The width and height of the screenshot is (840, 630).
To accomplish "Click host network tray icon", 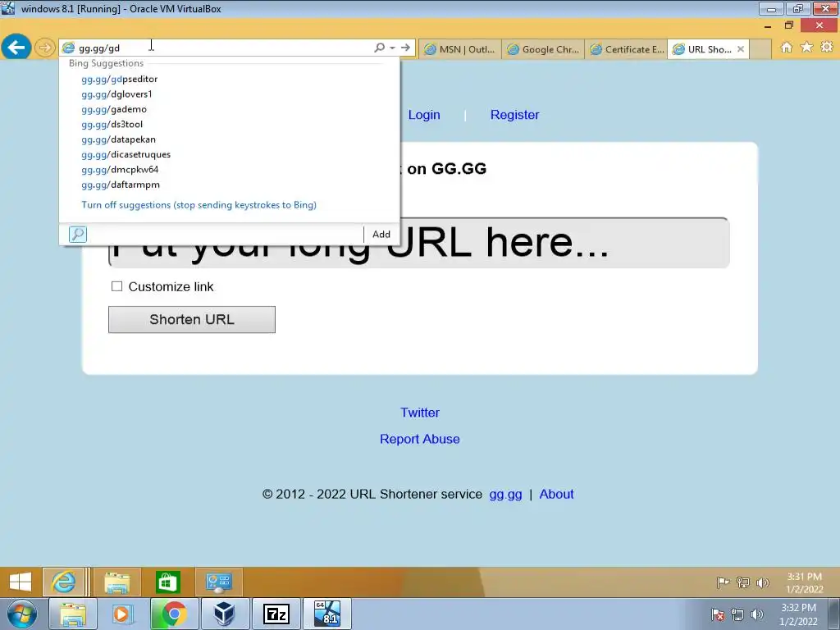I will pos(737,614).
